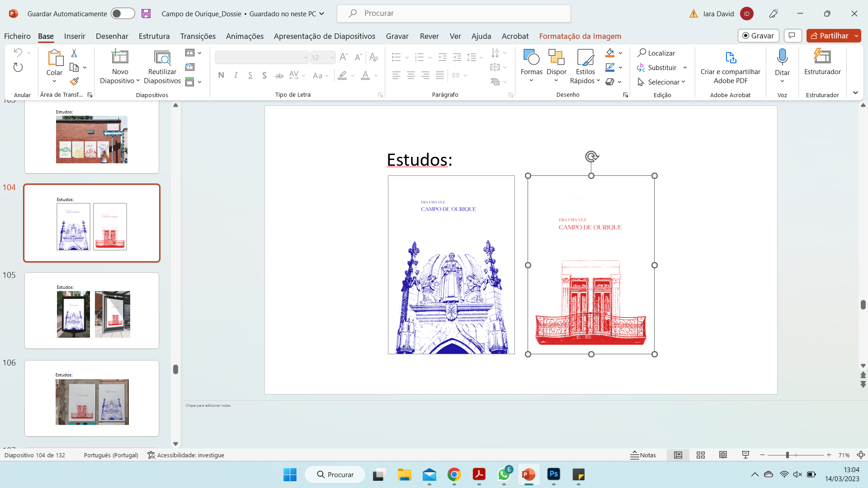Click the Cut scissors icon

(75, 53)
